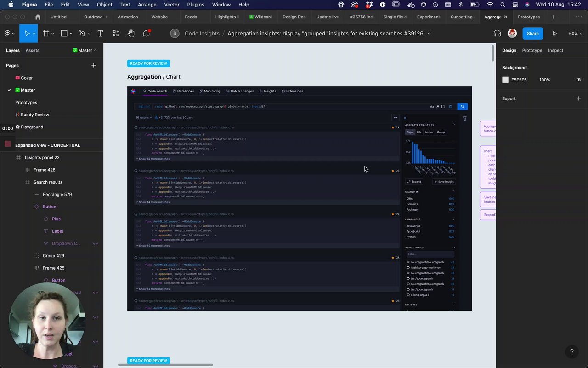
Task: Open the Arrange menu
Action: (x=147, y=5)
